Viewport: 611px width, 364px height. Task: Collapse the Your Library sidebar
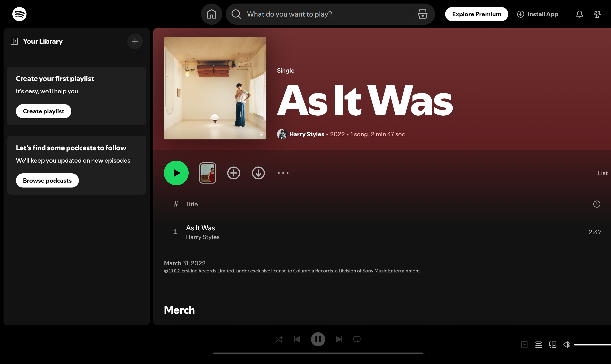pos(14,41)
